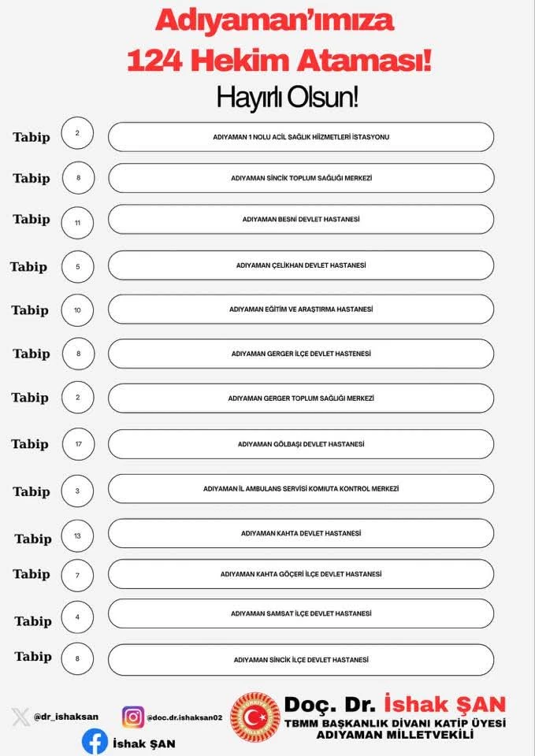
Task: Click the 124 Hekim Ataması headline
Action: tap(279, 60)
